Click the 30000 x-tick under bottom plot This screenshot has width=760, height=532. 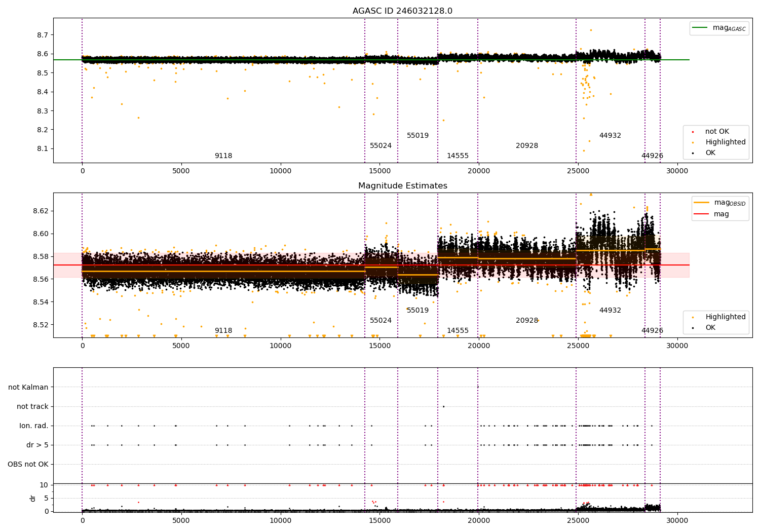point(677,520)
